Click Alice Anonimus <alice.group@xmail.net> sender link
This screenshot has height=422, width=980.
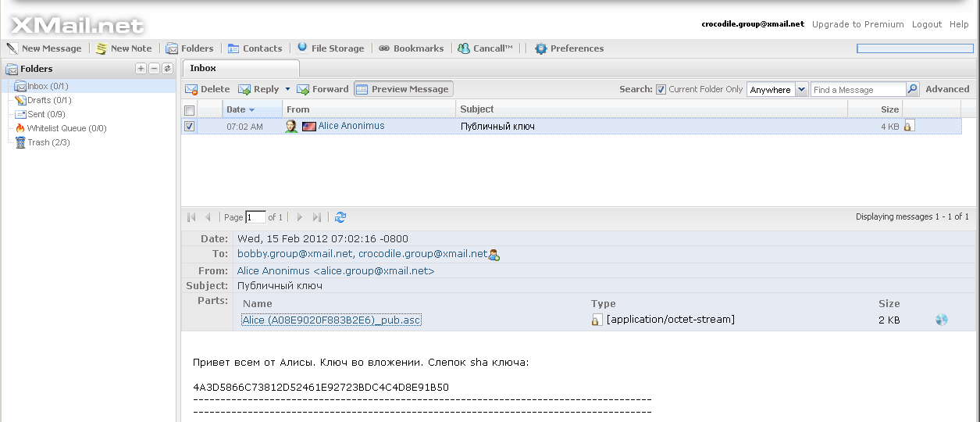pyautogui.click(x=336, y=271)
